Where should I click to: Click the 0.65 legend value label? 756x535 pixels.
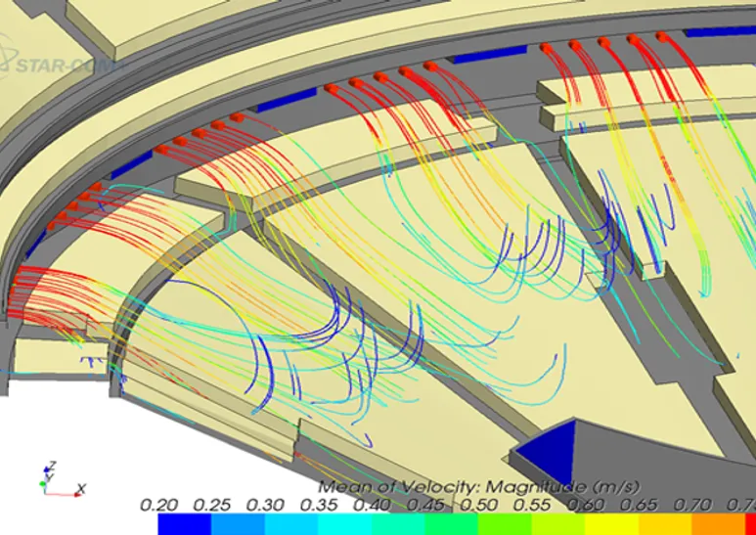pos(641,505)
